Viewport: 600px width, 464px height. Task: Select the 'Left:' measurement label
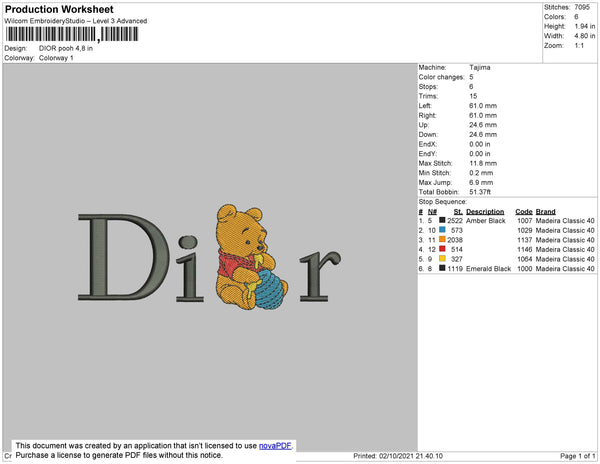425,106
